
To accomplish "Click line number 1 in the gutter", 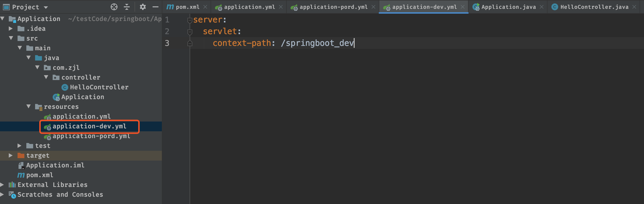I will [x=167, y=20].
